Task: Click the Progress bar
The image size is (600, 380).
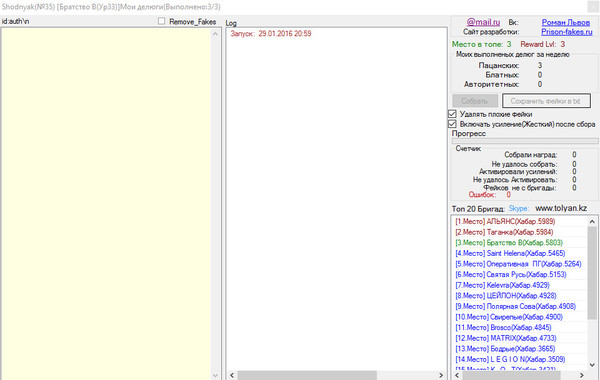Action: pyautogui.click(x=525, y=141)
